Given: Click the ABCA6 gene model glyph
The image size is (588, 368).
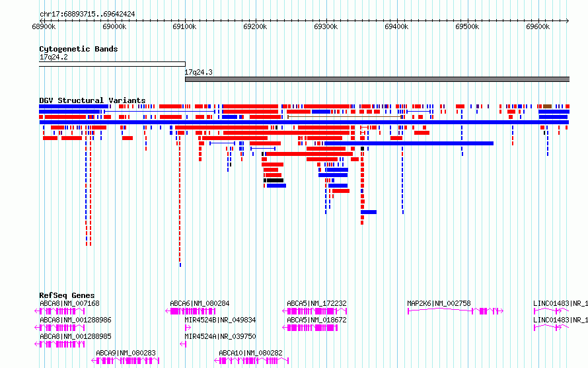Looking at the screenshot, I should pyautogui.click(x=190, y=311).
